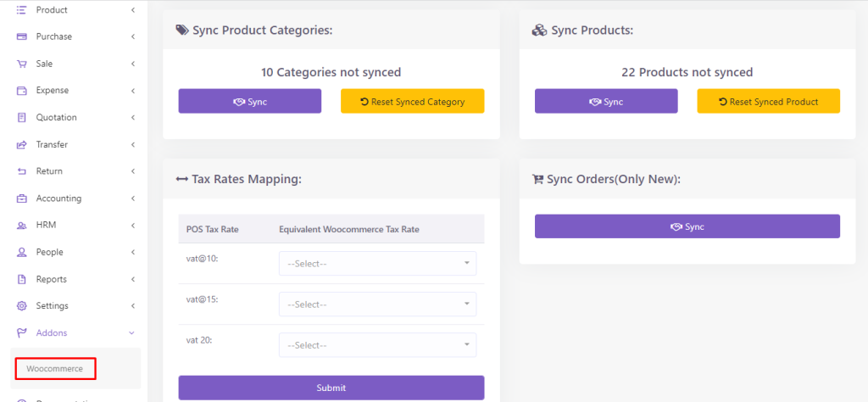Expand the Reports menu chevron
Image resolution: width=868 pixels, height=402 pixels.
click(132, 279)
